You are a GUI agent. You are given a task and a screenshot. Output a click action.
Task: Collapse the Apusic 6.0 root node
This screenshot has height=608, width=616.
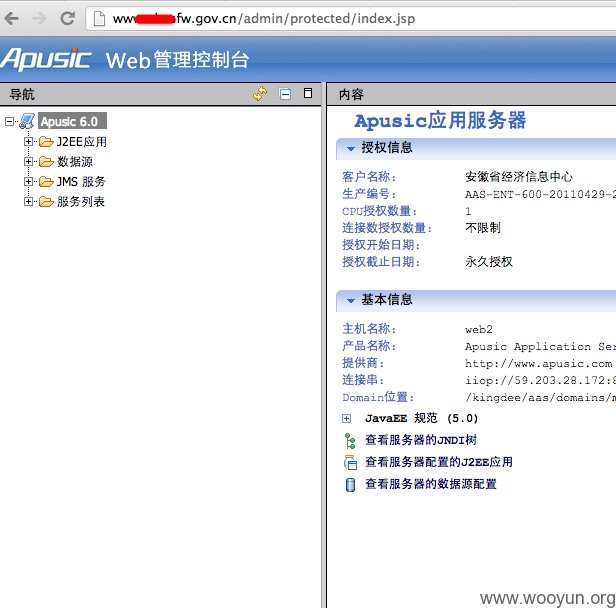click(x=9, y=121)
